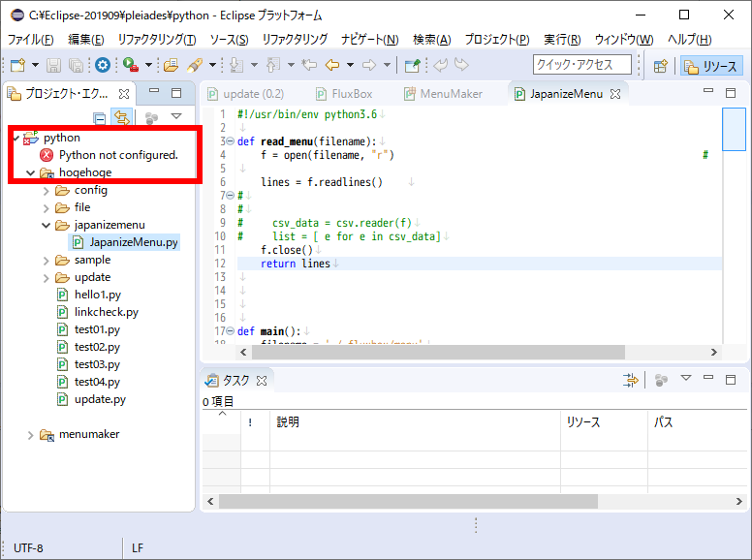Switch to the update (0.2) editor tab
Viewport: 752px width, 560px height.
click(x=245, y=94)
